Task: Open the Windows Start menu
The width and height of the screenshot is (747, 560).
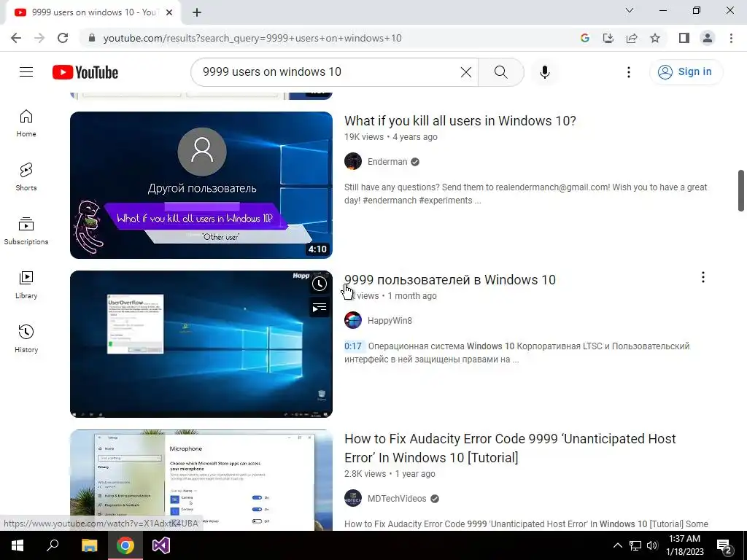Action: coord(18,545)
